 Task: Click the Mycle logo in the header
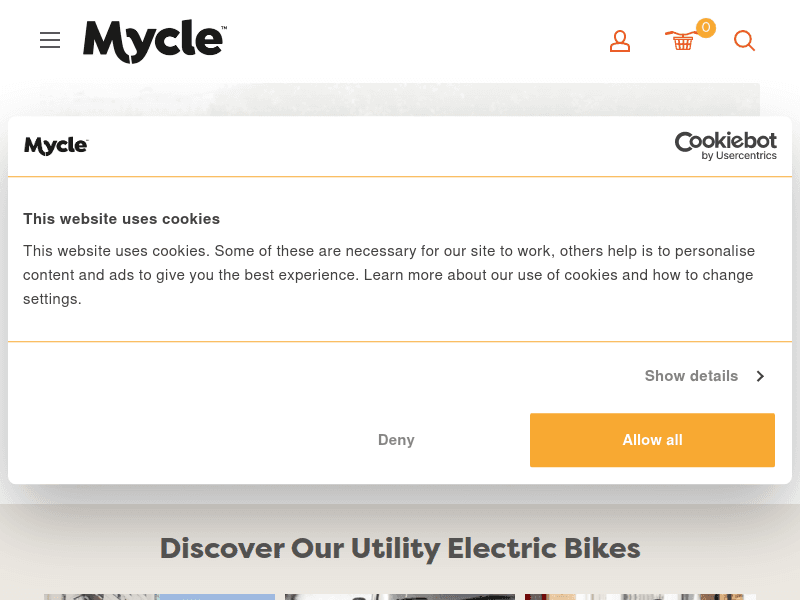tap(154, 41)
